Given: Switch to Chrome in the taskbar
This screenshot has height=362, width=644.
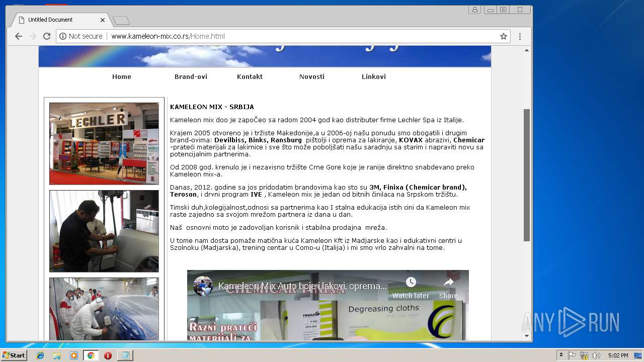Looking at the screenshot, I should pos(91,355).
